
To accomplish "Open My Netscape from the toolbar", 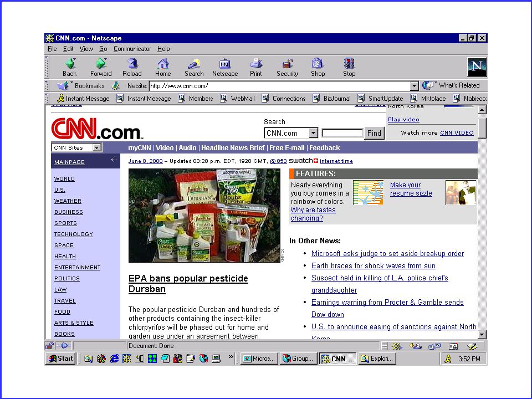I will click(x=225, y=67).
